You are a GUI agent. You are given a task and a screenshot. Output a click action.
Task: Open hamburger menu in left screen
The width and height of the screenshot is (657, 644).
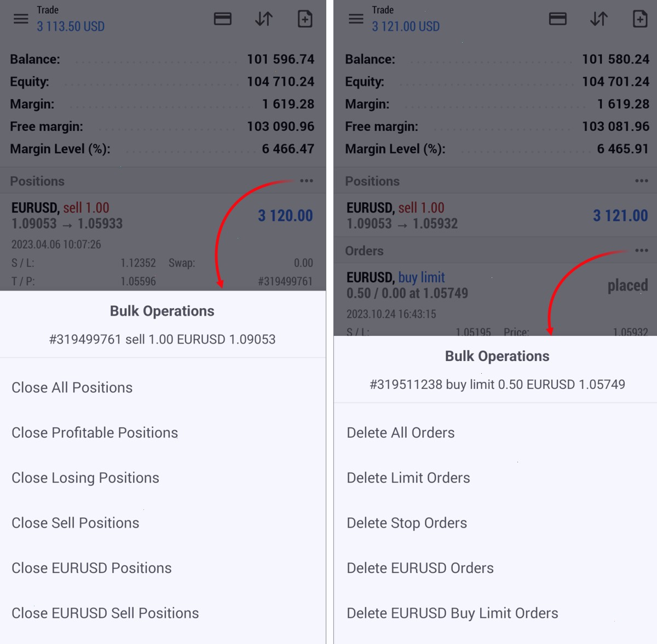(x=21, y=19)
